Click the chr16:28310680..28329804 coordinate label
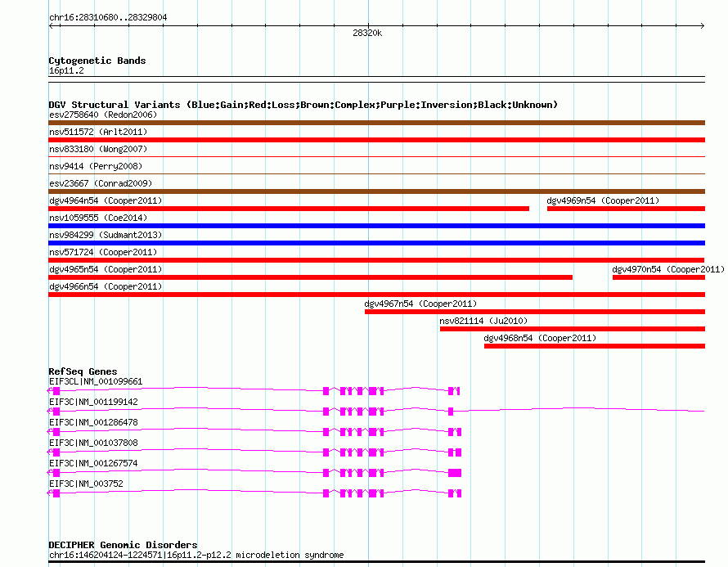This screenshot has height=567, width=728. 108,17
